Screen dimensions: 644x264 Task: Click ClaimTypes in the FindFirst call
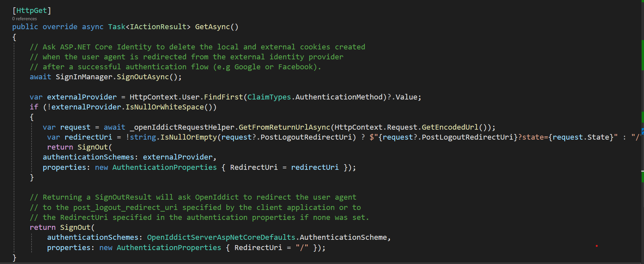click(x=269, y=97)
